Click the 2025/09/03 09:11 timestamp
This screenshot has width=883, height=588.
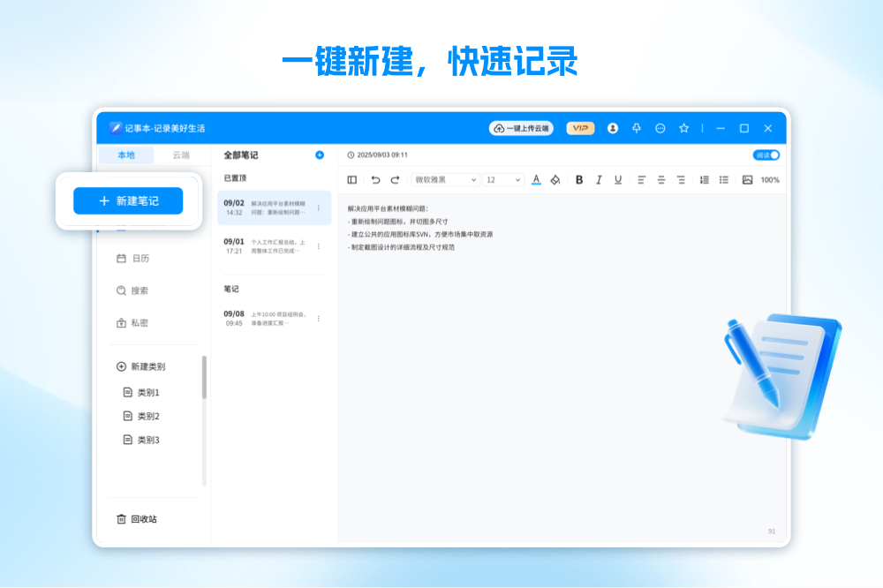[x=382, y=155]
